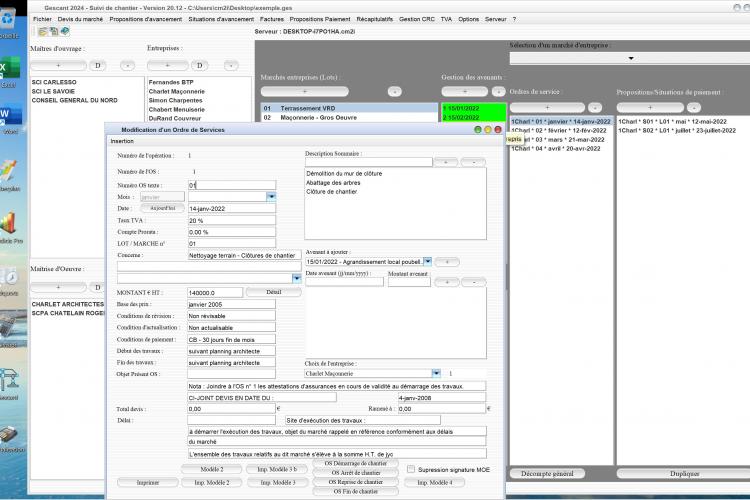Click the green window button of Ordre de Services dialog
This screenshot has width=750, height=500.
click(x=477, y=130)
